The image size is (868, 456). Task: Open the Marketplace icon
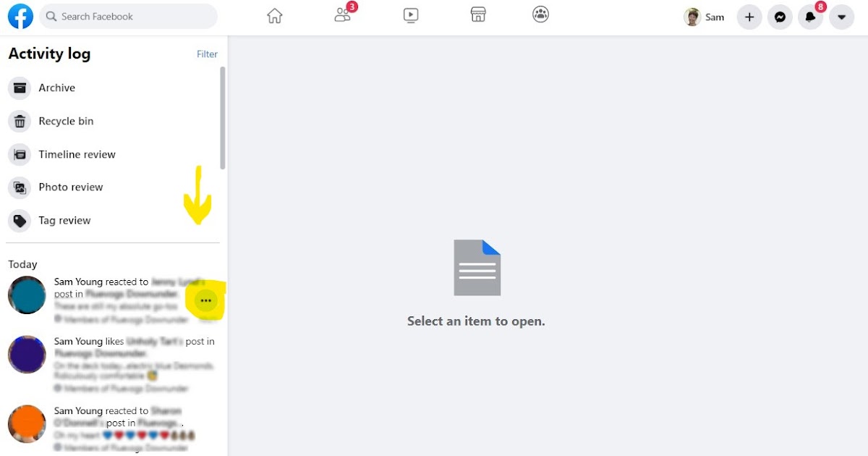click(x=477, y=14)
